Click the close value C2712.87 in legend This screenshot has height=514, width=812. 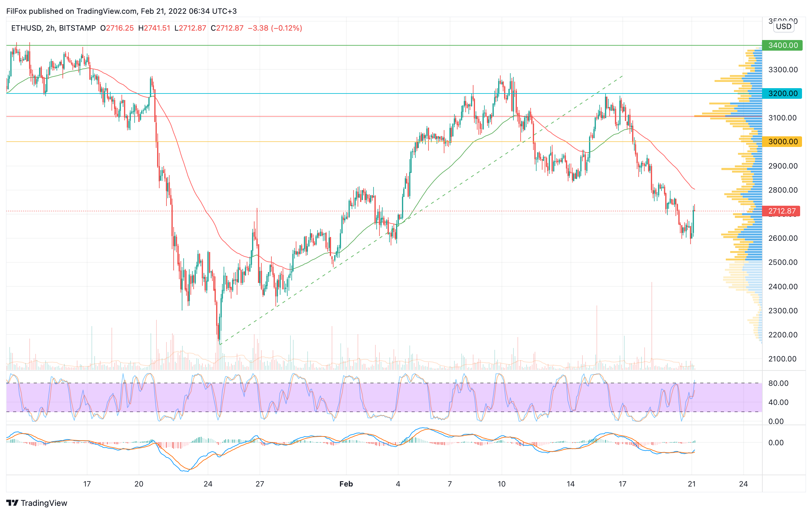[227, 28]
